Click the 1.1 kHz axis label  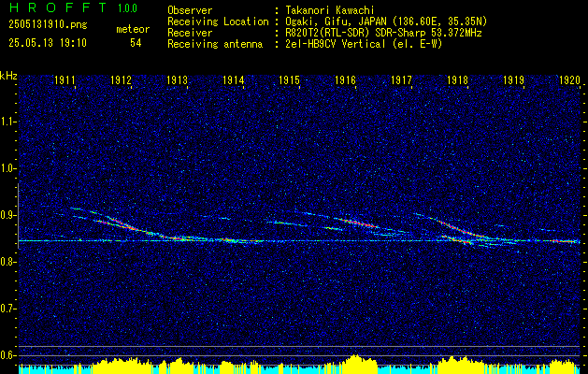7,122
